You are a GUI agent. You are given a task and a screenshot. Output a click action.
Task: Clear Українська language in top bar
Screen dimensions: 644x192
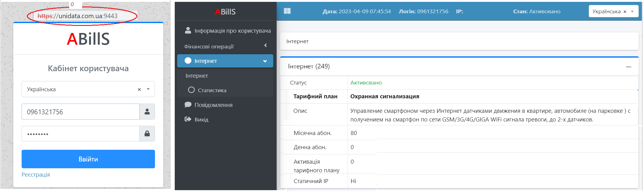pyautogui.click(x=625, y=11)
